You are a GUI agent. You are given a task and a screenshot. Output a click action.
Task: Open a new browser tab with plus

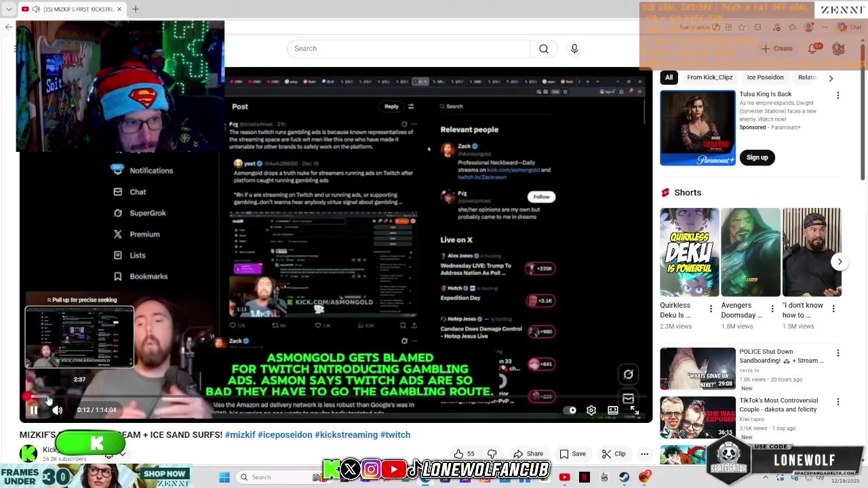click(135, 9)
